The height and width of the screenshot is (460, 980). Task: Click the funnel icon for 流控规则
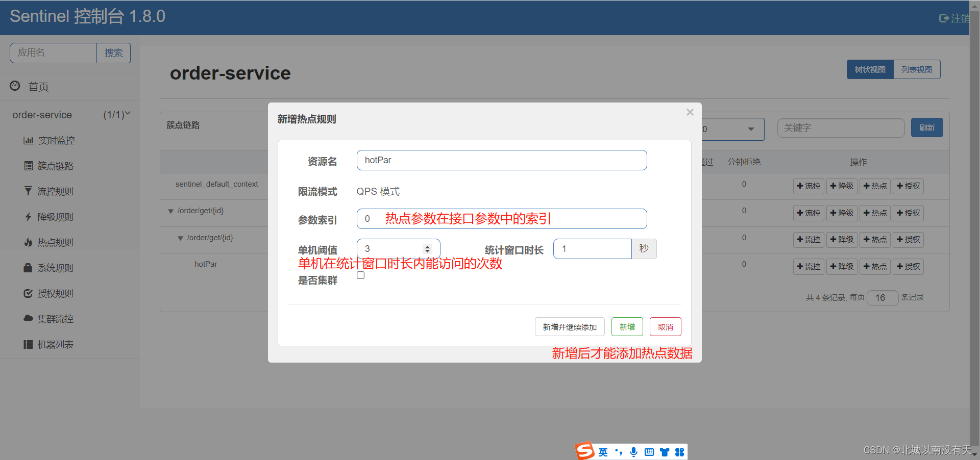28,191
